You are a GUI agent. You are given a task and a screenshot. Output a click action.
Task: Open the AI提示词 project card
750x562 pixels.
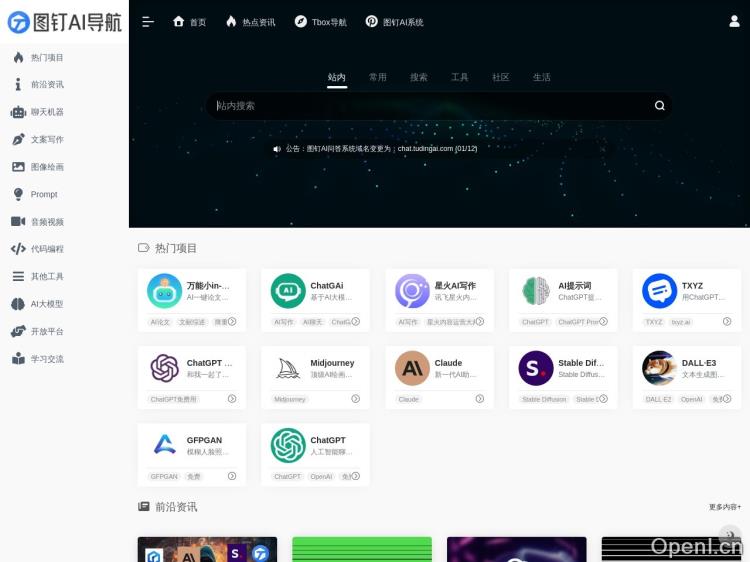point(563,300)
